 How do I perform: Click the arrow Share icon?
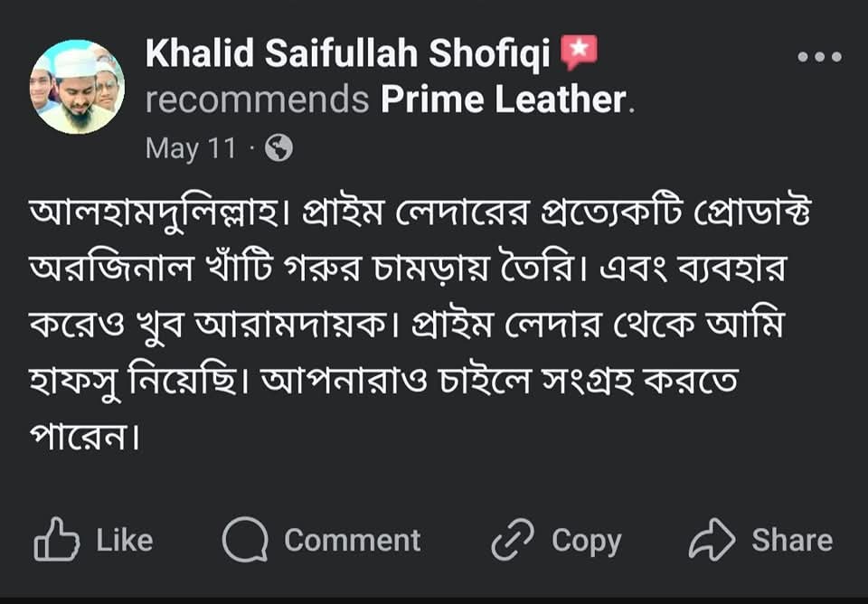[x=712, y=540]
